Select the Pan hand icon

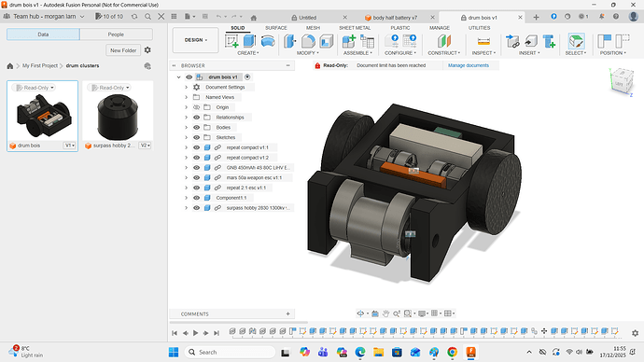385,313
